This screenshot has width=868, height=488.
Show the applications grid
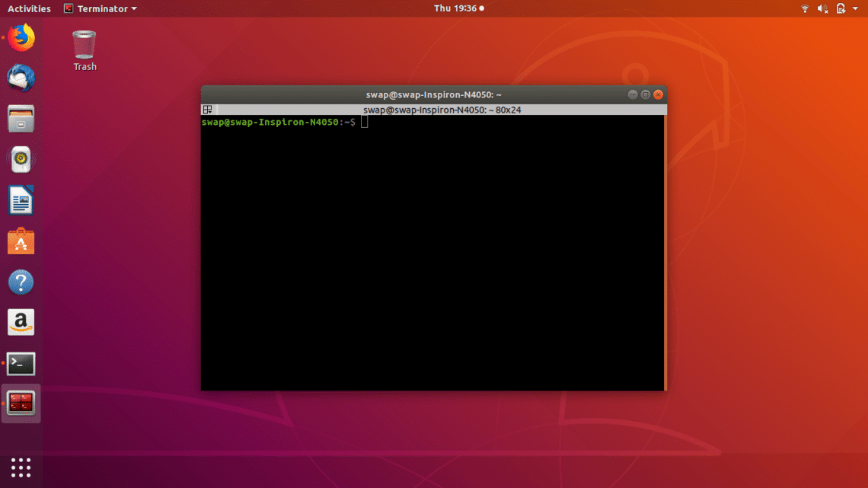coord(21,467)
